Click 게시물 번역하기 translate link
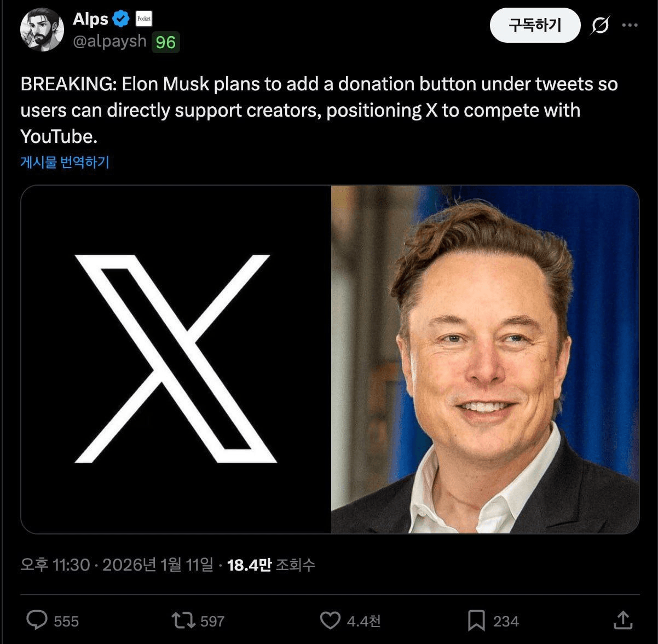Viewport: 658px width, 644px height. [x=65, y=162]
